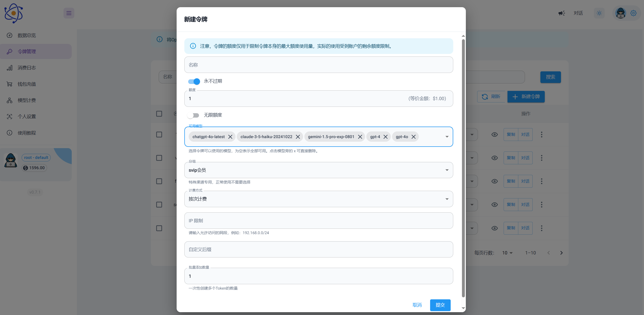Screen dimensions: 644x315
Task: Go to next page arrow
Action: (x=561, y=253)
